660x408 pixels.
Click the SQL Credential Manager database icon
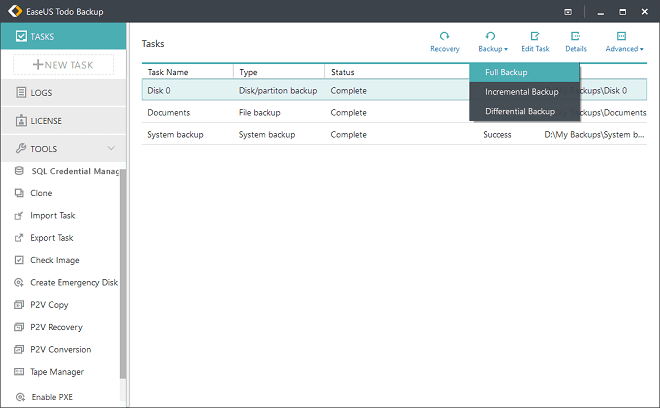[19, 171]
